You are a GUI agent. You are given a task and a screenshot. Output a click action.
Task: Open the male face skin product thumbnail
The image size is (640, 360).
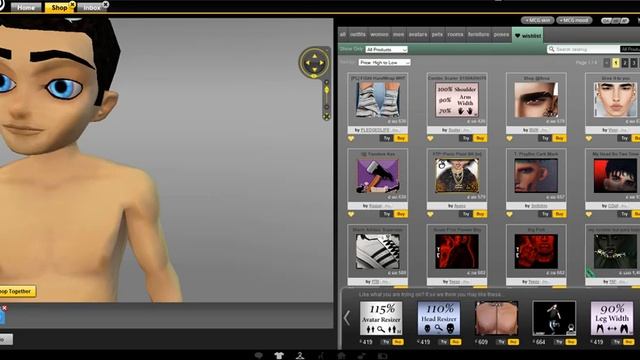point(615,100)
